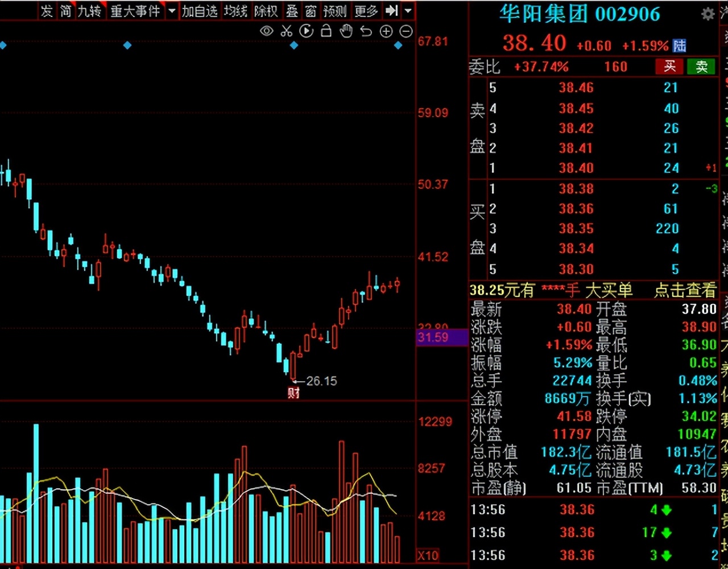Click the 最低 value 36.90
This screenshot has height=569, width=728.
(699, 345)
